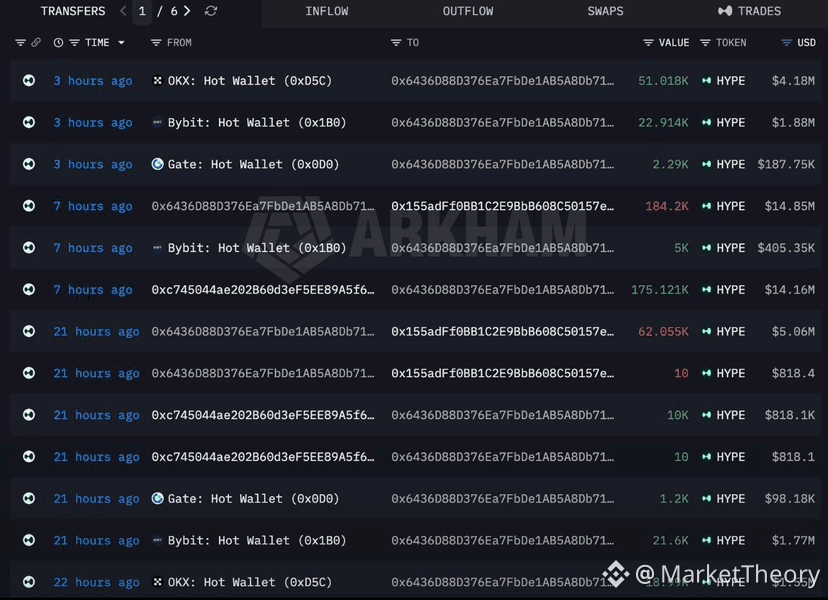Image resolution: width=828 pixels, height=600 pixels.
Task: Click '3 hours ago' on OKX row
Action: (x=93, y=81)
